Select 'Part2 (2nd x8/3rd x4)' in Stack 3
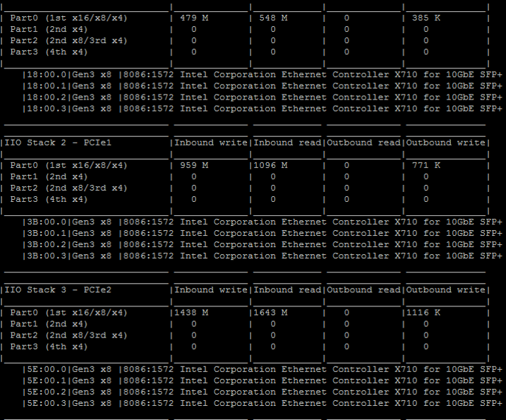The image size is (506, 420). (x=68, y=335)
